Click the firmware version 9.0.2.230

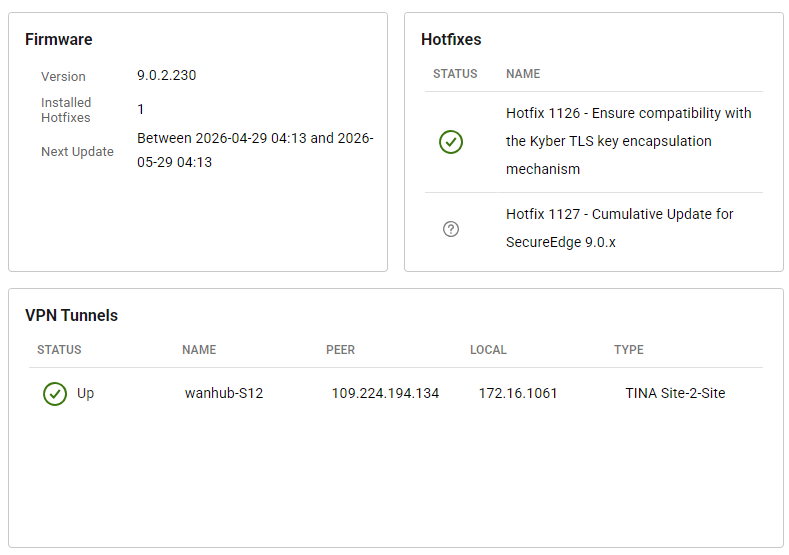(x=167, y=75)
